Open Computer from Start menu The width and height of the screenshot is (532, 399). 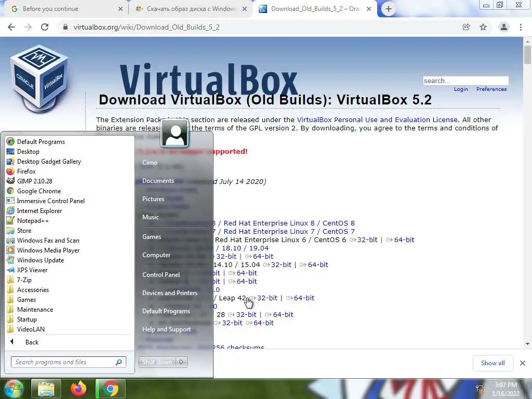156,255
